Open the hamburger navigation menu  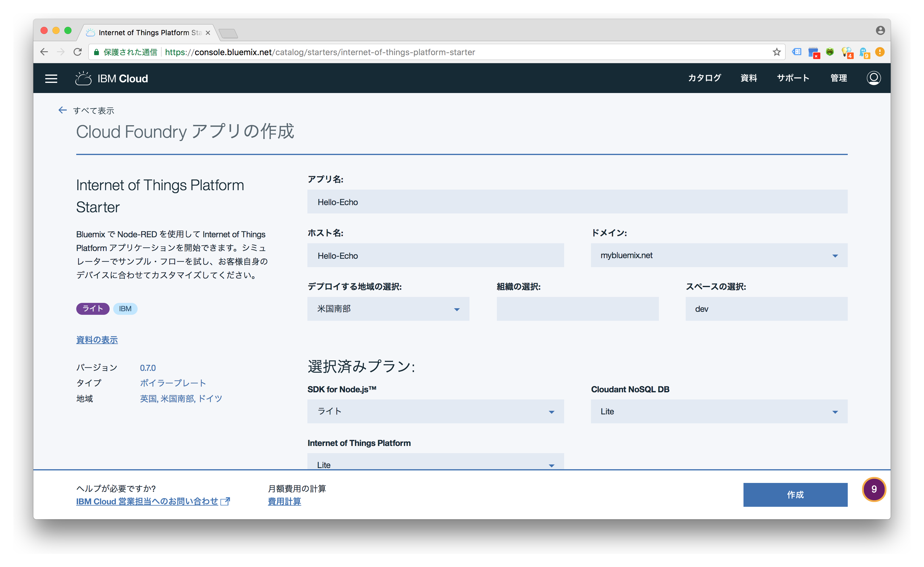pos(51,78)
